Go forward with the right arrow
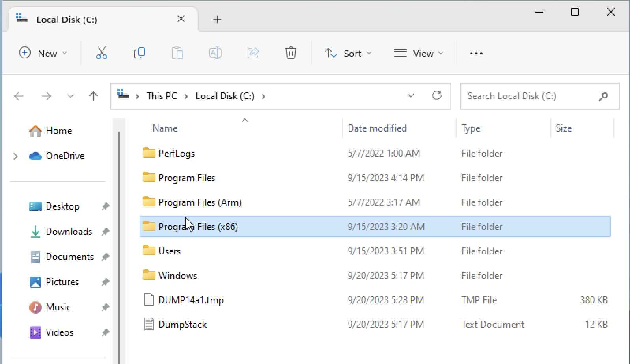Image resolution: width=630 pixels, height=364 pixels. 46,96
